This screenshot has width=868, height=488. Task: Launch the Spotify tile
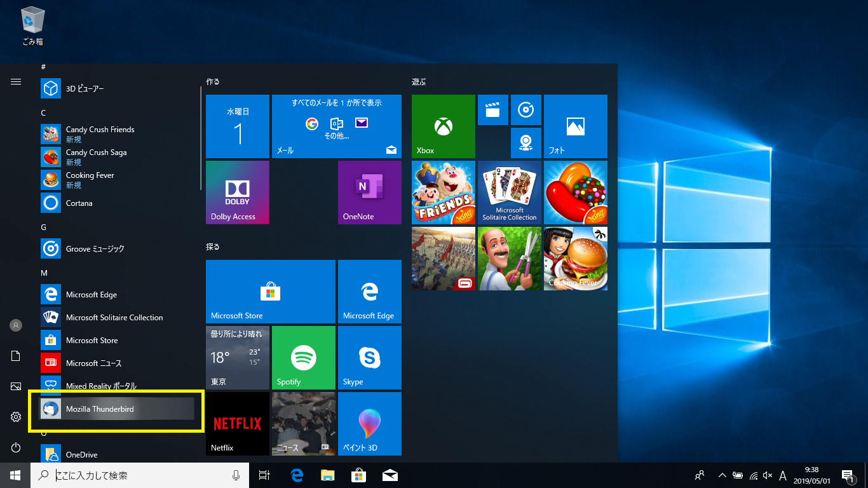(x=304, y=358)
